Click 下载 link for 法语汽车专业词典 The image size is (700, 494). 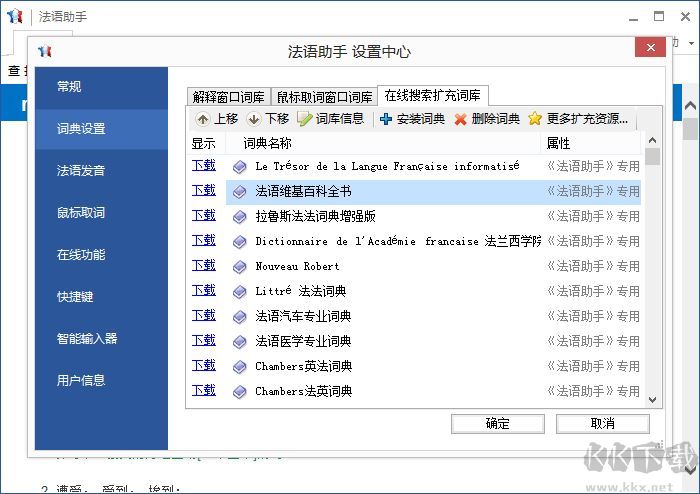[x=204, y=315]
